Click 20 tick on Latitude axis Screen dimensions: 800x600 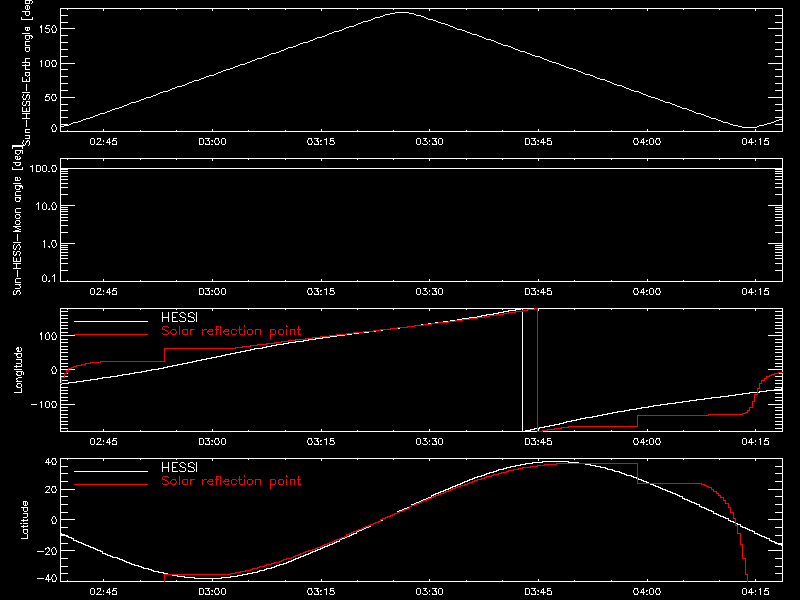[x=51, y=490]
